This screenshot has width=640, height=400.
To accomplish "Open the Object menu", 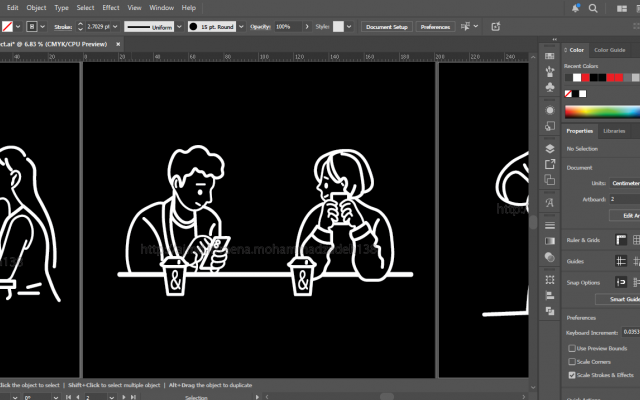I will [x=36, y=8].
